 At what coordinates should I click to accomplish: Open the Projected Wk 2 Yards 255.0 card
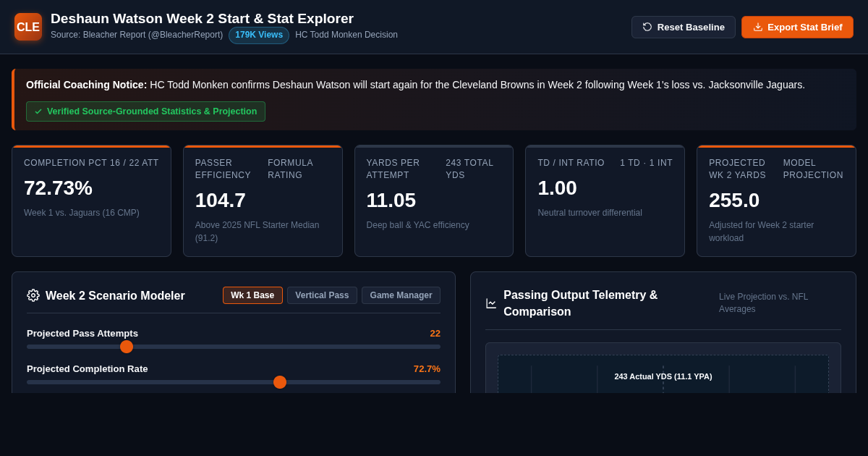pos(776,201)
